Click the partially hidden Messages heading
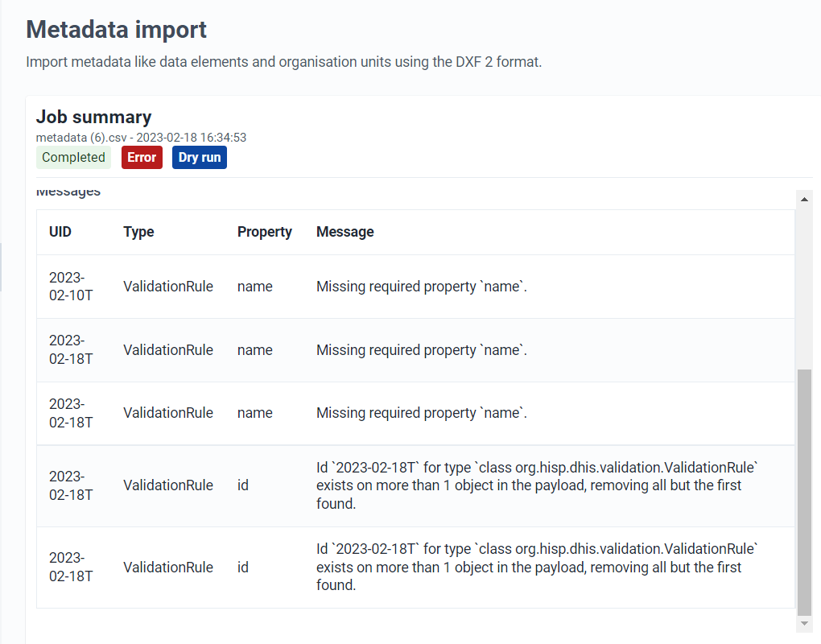This screenshot has width=821, height=644. [x=68, y=192]
